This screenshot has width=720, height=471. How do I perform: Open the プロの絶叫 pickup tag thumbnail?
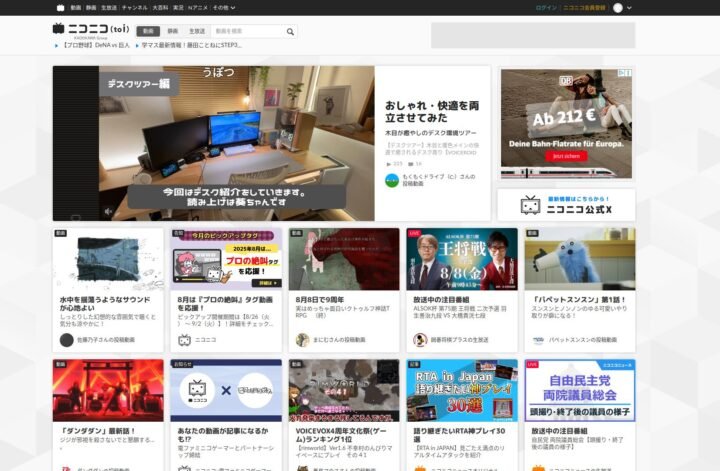pyautogui.click(x=226, y=259)
